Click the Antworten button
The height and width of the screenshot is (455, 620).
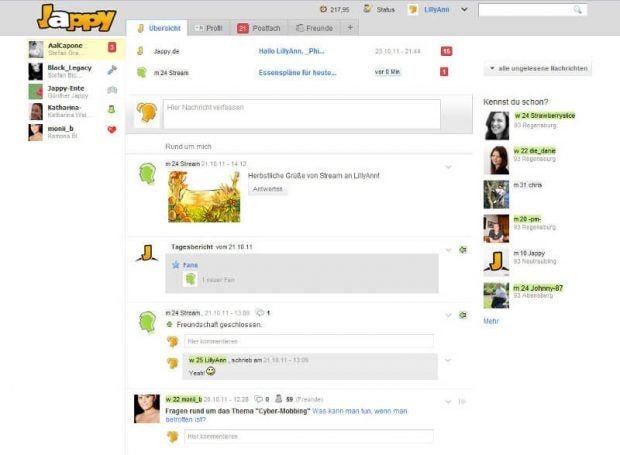click(x=268, y=188)
